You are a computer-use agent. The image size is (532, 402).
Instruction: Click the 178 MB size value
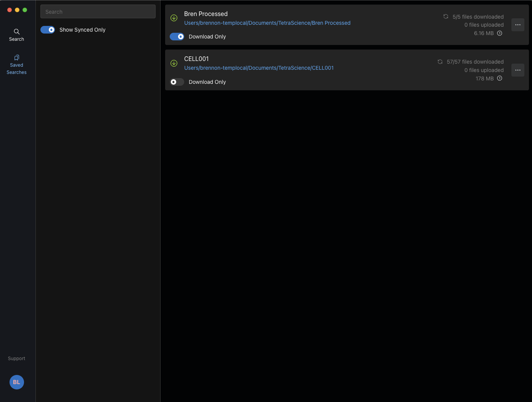484,78
